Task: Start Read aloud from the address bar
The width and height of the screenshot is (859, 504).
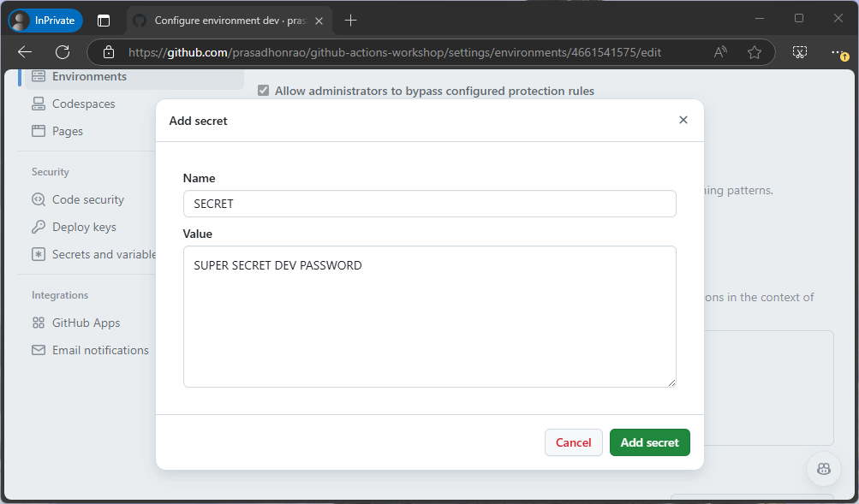Action: point(719,51)
